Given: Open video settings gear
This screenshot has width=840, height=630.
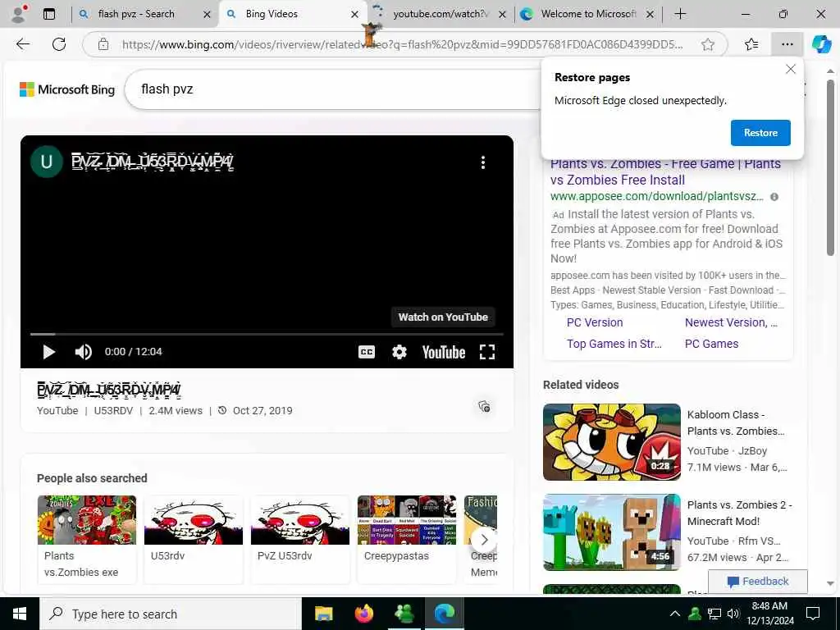Looking at the screenshot, I should [x=399, y=352].
